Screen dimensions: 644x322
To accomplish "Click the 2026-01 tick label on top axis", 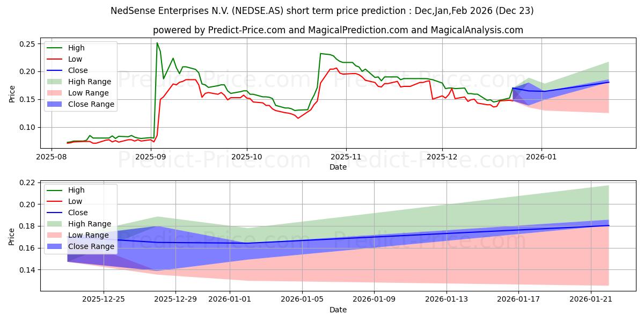I will pyautogui.click(x=541, y=157).
